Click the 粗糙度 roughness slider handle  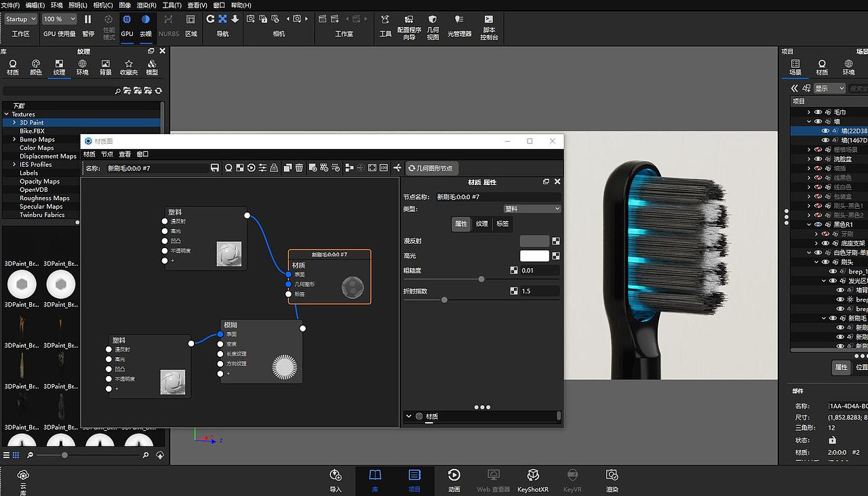point(481,279)
